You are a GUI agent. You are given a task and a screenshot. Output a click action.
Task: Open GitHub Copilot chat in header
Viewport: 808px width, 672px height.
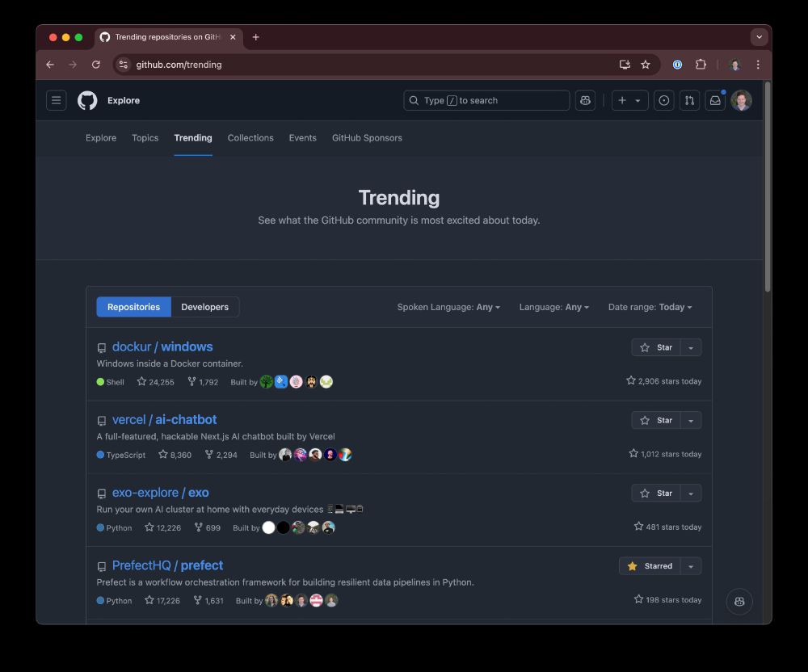(x=585, y=100)
